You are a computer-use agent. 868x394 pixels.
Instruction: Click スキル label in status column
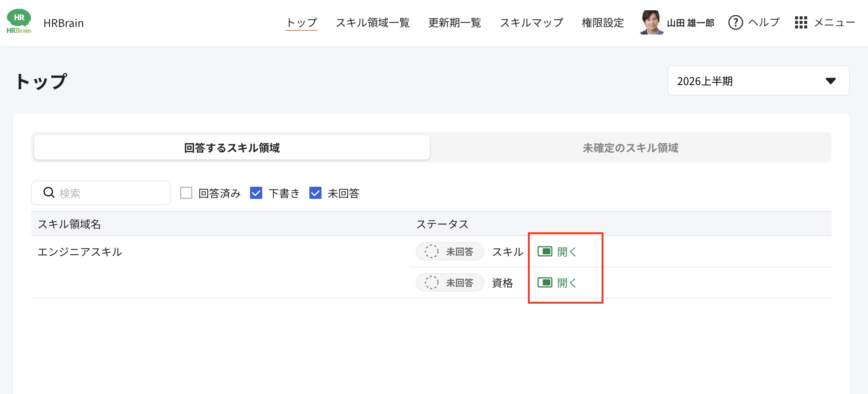(508, 252)
